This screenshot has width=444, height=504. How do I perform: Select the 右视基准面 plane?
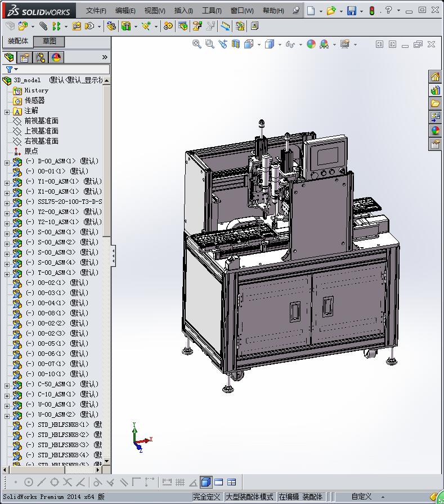click(x=42, y=141)
